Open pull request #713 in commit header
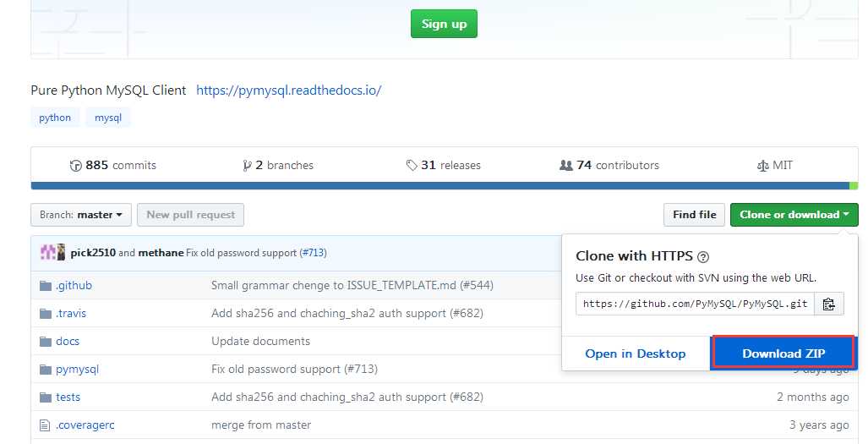The image size is (868, 444). click(x=314, y=253)
